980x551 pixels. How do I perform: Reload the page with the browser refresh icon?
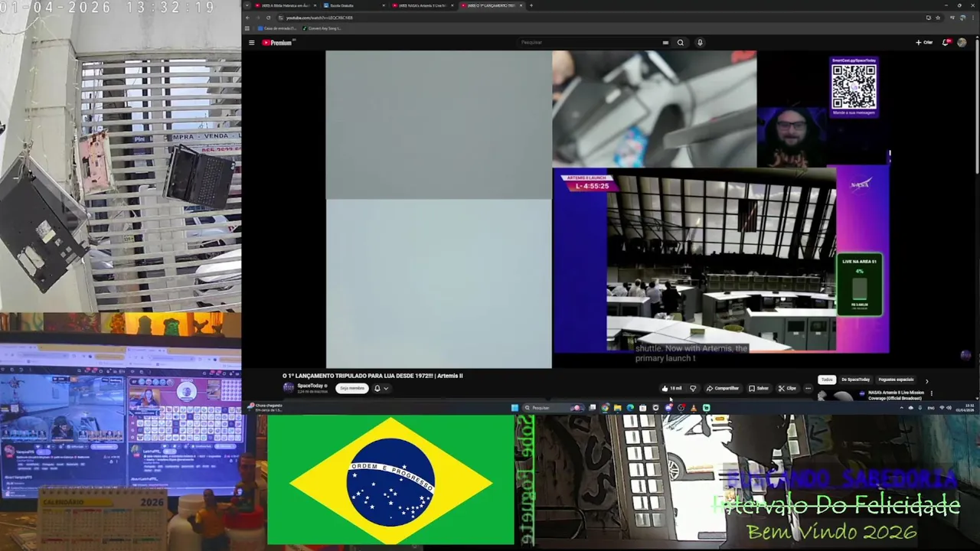(268, 18)
